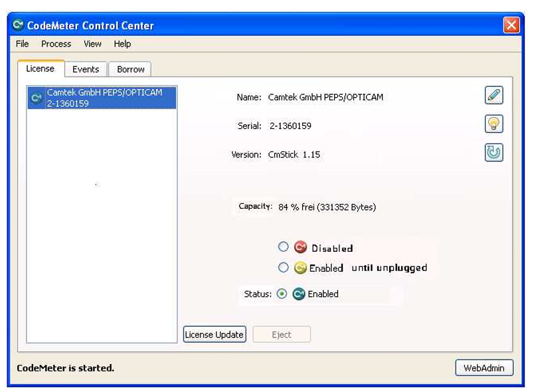Image resolution: width=534 pixels, height=392 pixels.
Task: Select the Enabled status radio button
Action: tap(282, 294)
